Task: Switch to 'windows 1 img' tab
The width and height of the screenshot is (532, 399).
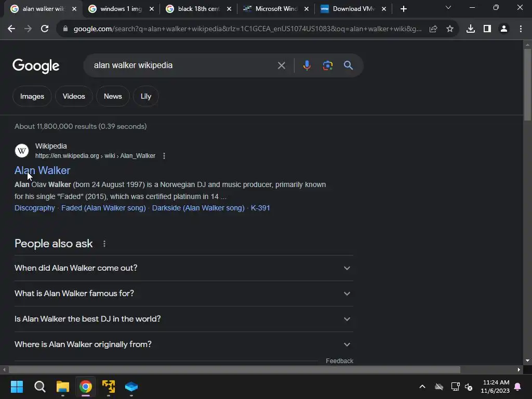Action: (x=121, y=9)
